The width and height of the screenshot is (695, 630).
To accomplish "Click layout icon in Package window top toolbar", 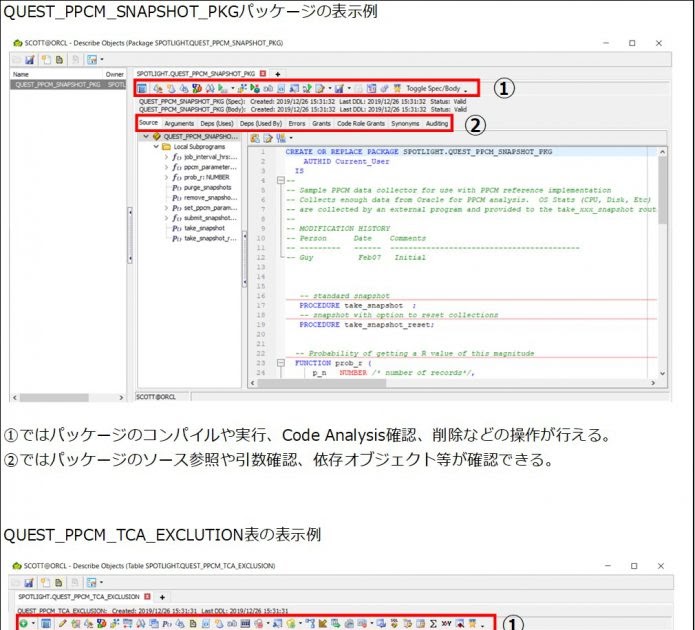I will (x=92, y=59).
